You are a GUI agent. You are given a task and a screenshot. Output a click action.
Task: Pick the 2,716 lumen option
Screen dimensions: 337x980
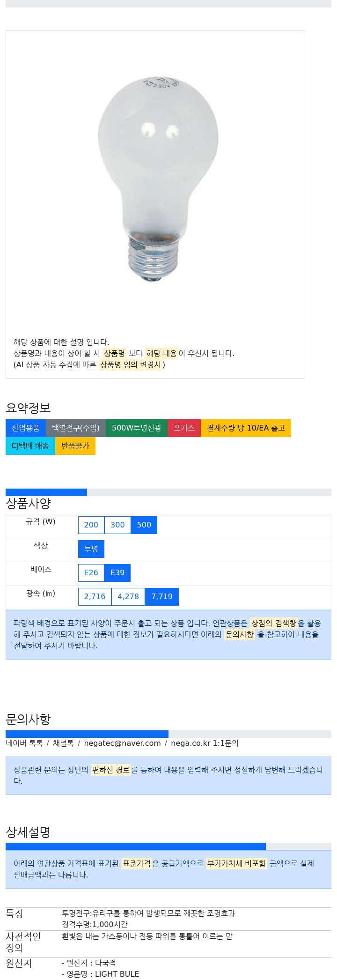point(95,597)
